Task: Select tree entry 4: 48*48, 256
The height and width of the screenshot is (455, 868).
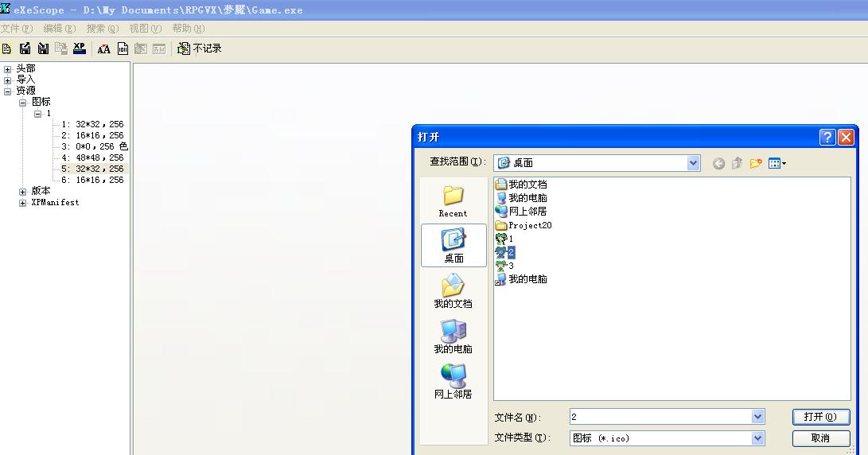Action: coord(92,157)
